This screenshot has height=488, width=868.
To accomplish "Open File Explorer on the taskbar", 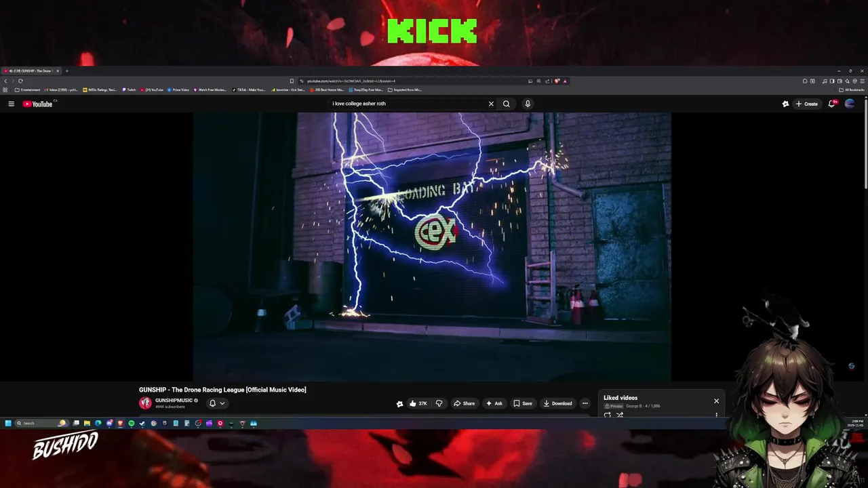I will (87, 423).
